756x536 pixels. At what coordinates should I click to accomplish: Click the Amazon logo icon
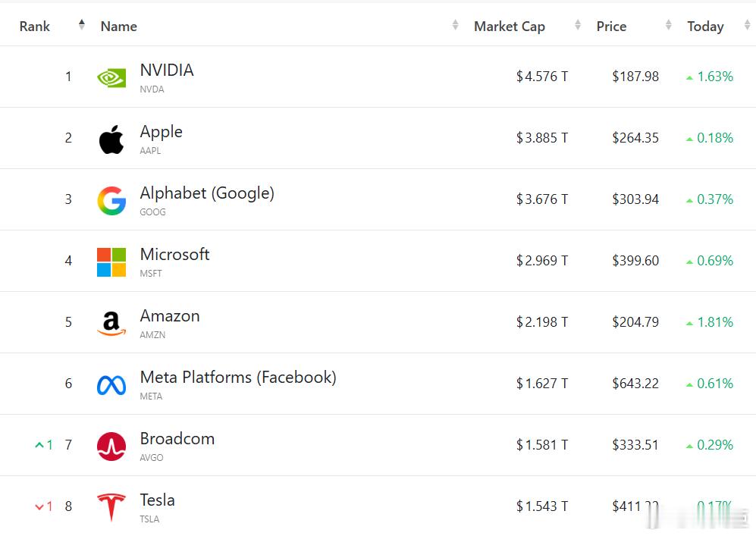tap(111, 323)
